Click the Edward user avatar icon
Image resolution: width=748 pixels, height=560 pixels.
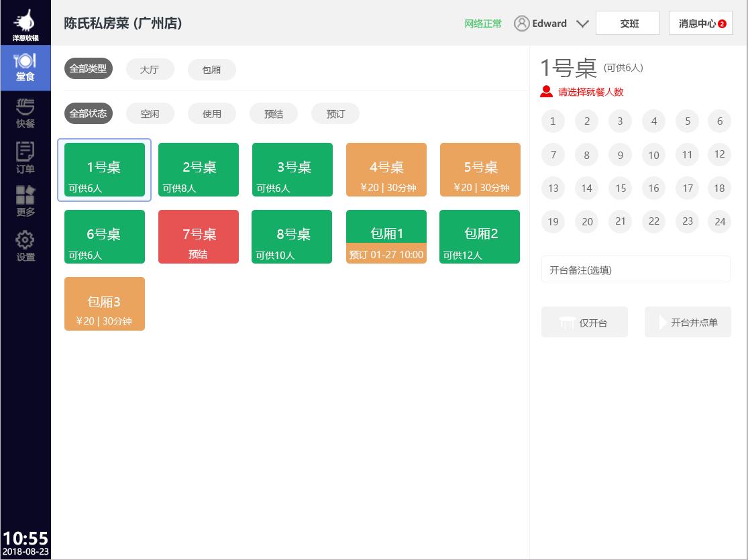[x=521, y=23]
